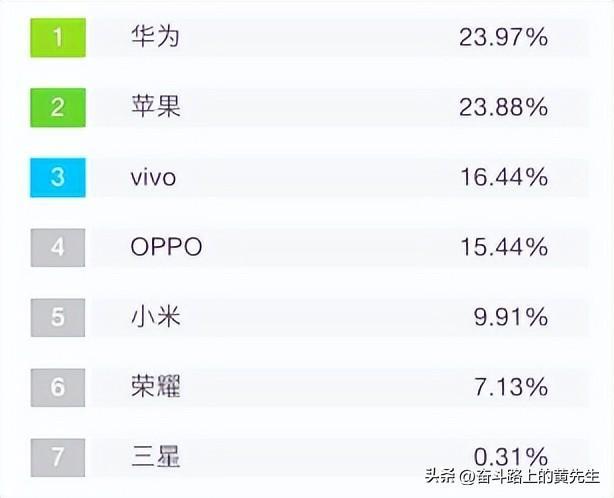Click the 三星 brand name
614x498 pixels.
(155, 457)
